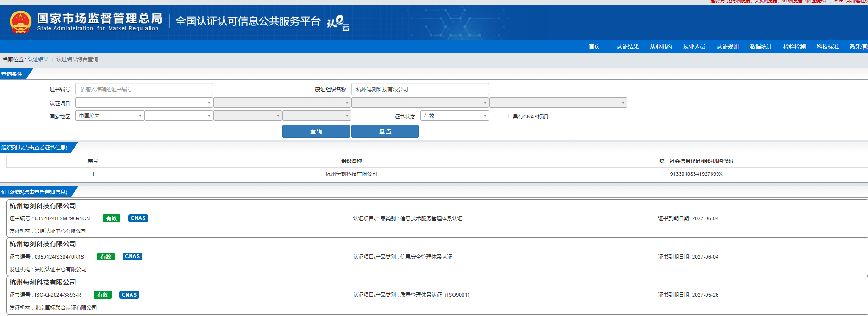Click 有效 badge on certificate 0350124IS30470R1S
Screen dimensions: 868x316
coord(106,257)
